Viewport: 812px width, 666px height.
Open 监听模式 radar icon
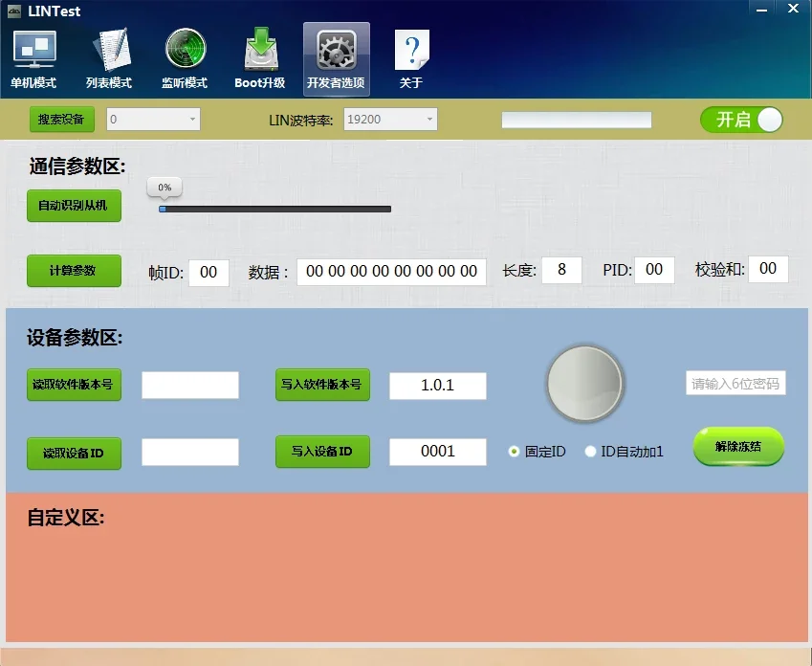pos(186,49)
